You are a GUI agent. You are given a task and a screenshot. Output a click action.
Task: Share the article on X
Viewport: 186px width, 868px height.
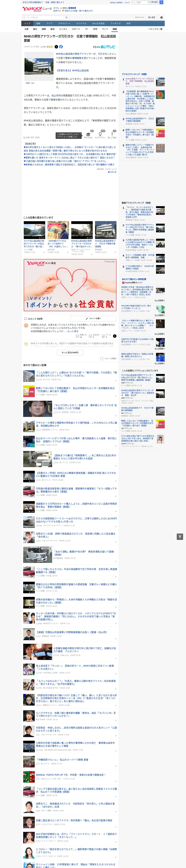(x=56, y=47)
